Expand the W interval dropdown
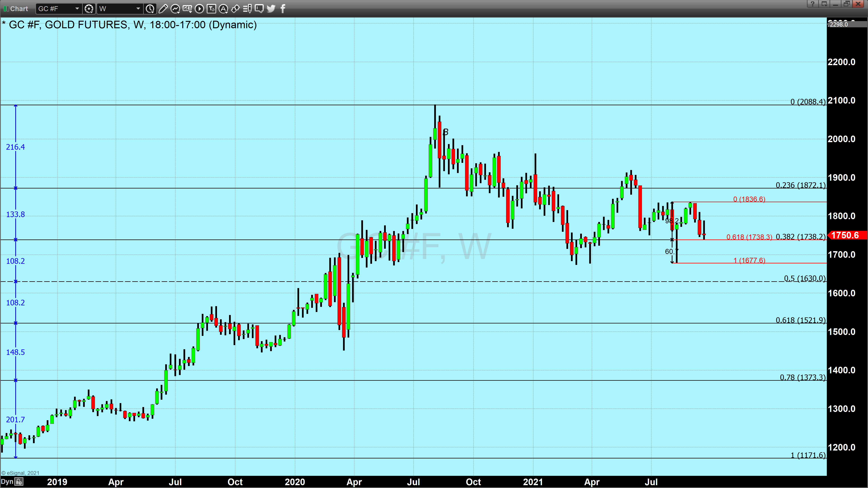This screenshot has width=868, height=488. [x=138, y=9]
